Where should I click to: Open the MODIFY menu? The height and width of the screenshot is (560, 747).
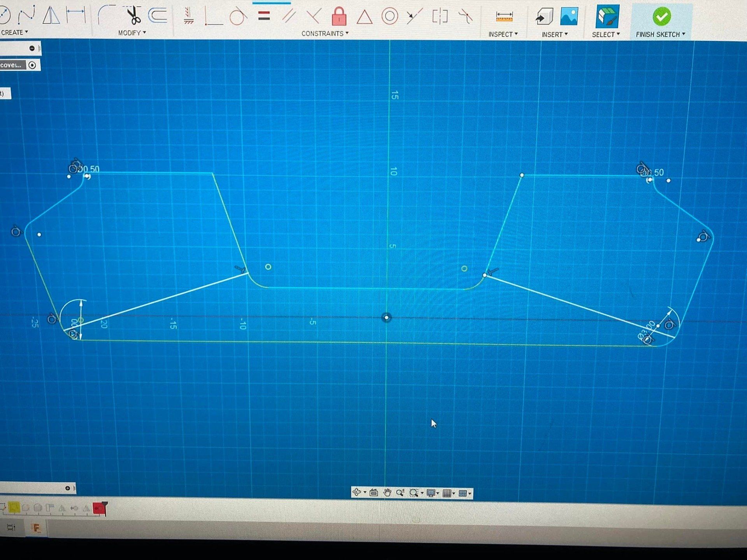click(132, 33)
